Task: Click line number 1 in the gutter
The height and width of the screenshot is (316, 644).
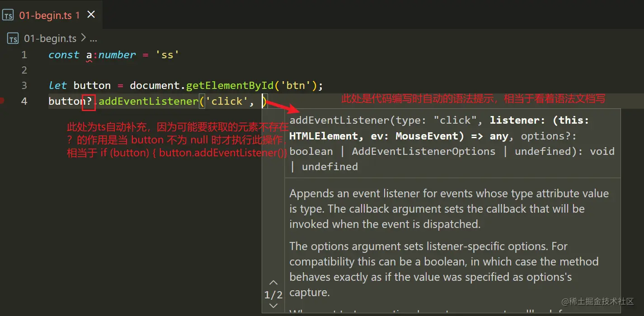Action: (x=24, y=55)
